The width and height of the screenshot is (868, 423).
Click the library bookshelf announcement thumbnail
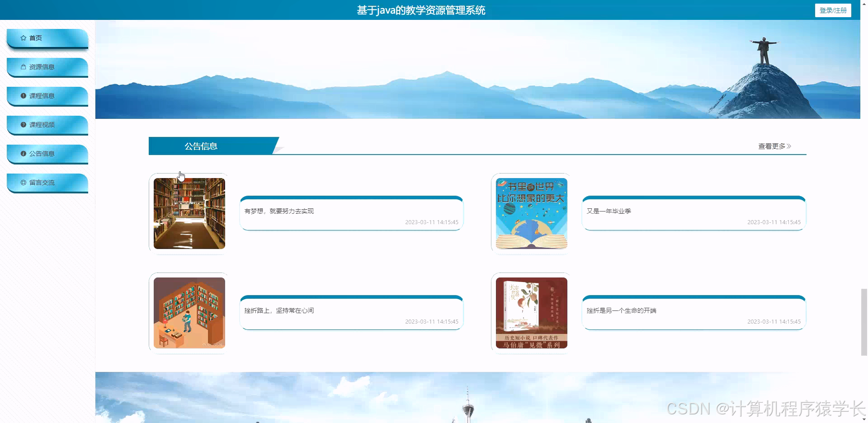(x=189, y=213)
